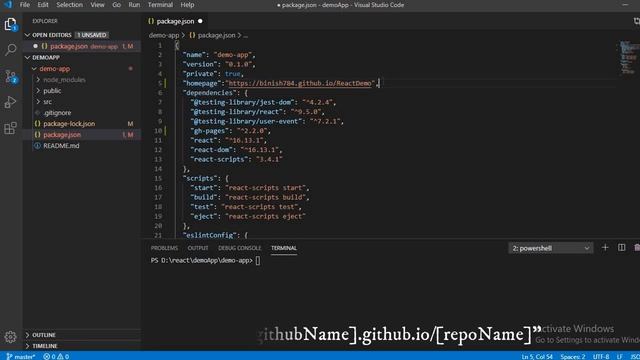640x360 pixels.
Task: Open the Source Control view icon
Action: [x=10, y=76]
